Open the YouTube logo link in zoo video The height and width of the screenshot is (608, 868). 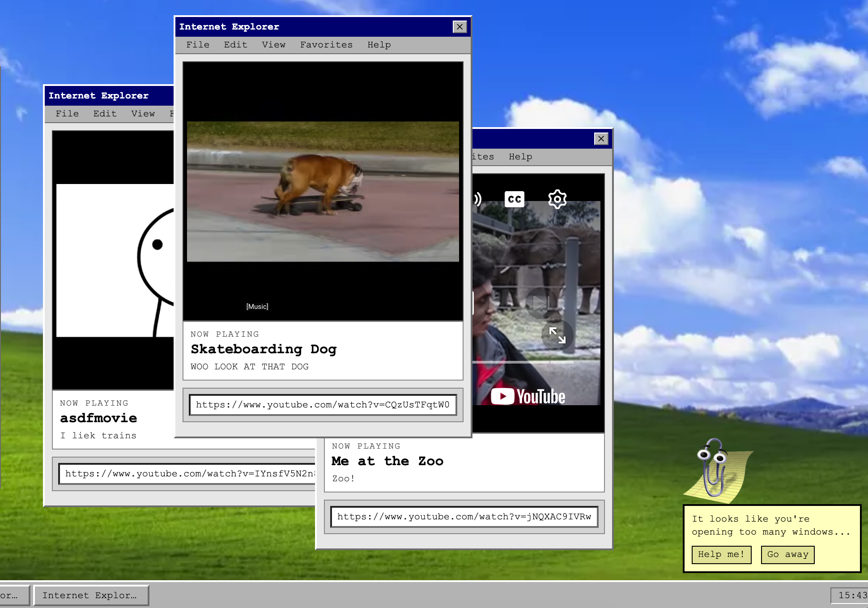528,396
